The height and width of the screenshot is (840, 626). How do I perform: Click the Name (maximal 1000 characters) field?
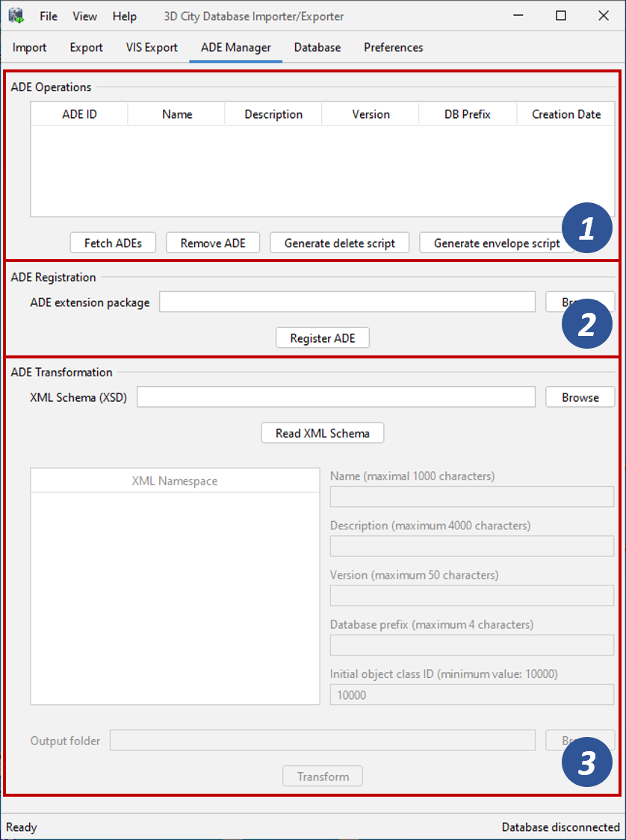(x=472, y=497)
